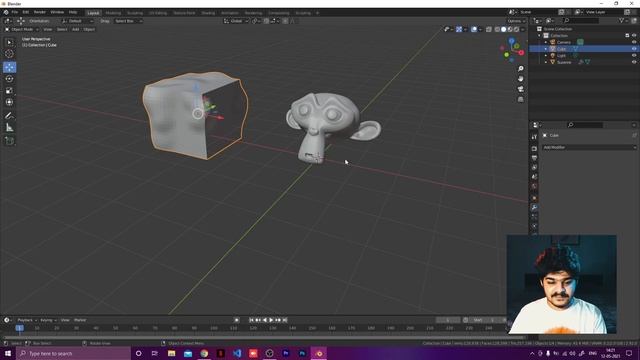The image size is (640, 360).
Task: Switch to the Shading workspace tab
Action: (208, 13)
